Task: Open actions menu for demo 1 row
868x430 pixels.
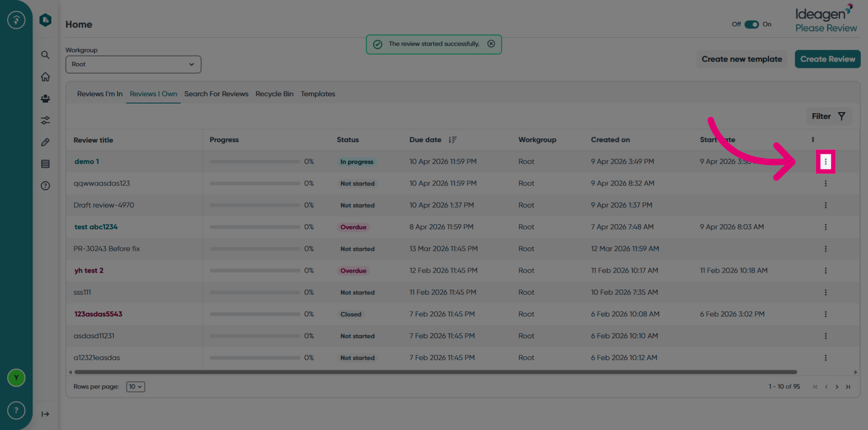Action: (826, 161)
